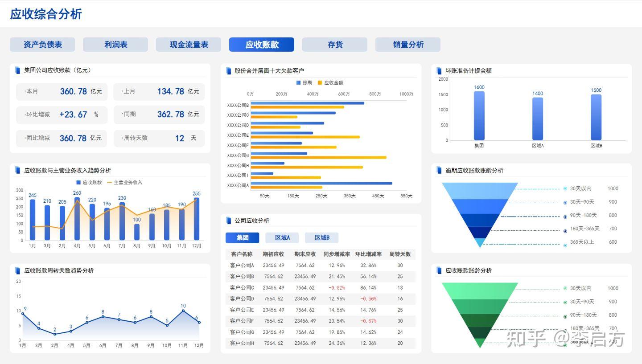Switch to the 存货 tab
The width and height of the screenshot is (642, 364).
click(334, 44)
